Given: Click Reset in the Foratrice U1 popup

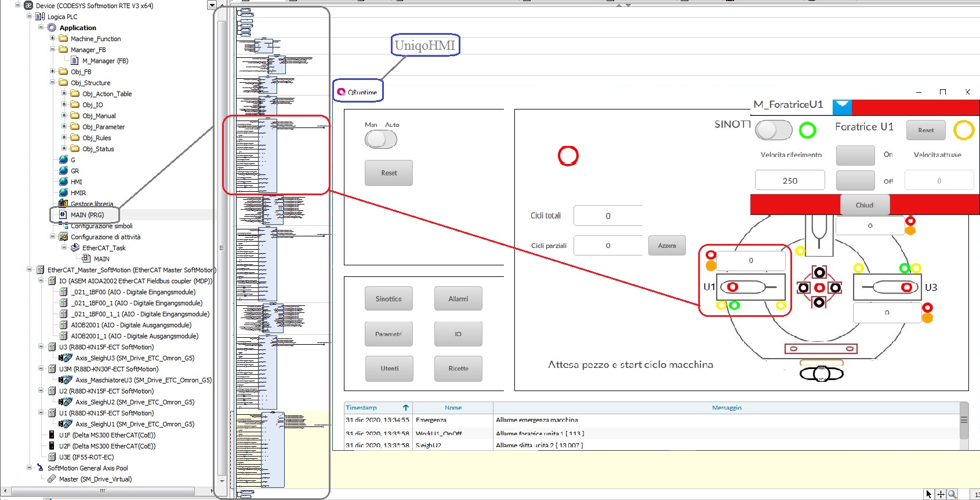Looking at the screenshot, I should pyautogui.click(x=926, y=130).
